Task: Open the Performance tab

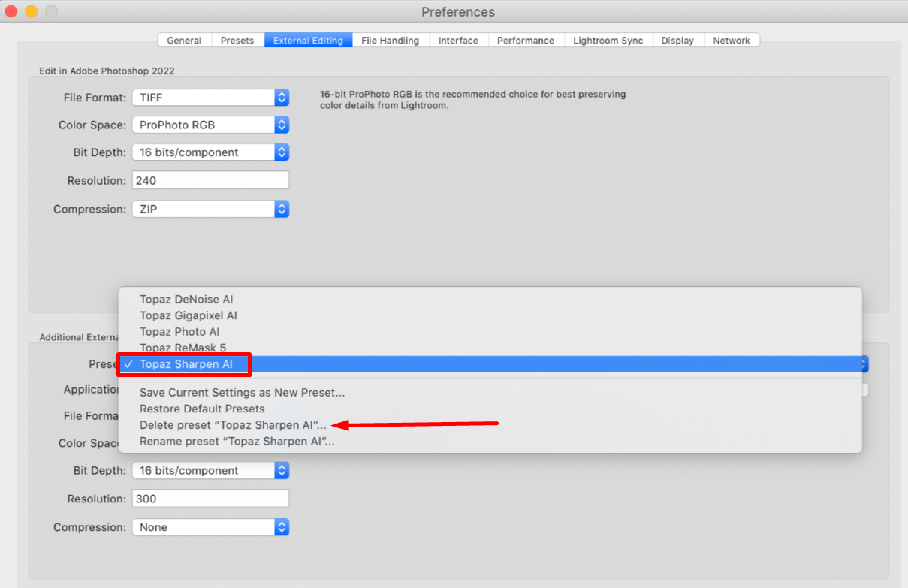Action: coord(526,41)
